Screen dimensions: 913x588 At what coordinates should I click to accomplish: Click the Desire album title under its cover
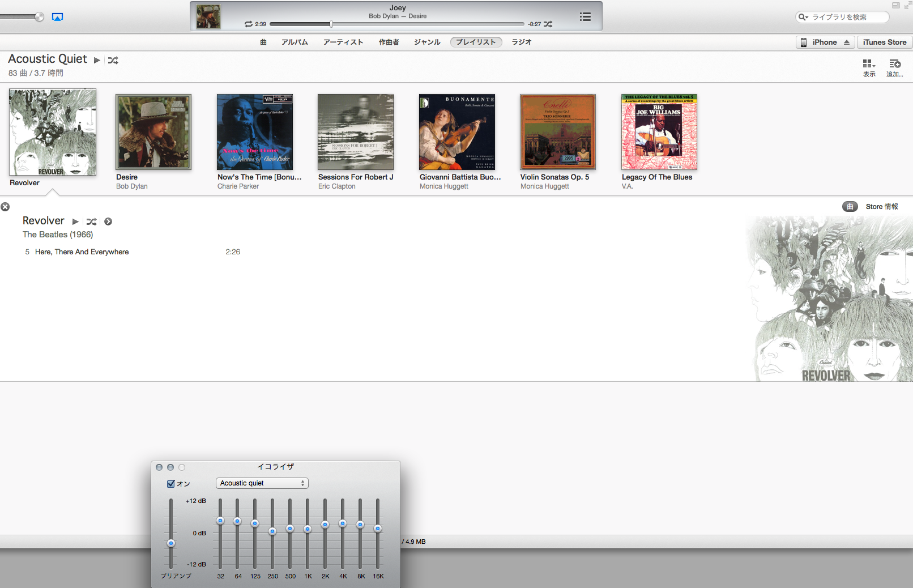pyautogui.click(x=127, y=177)
